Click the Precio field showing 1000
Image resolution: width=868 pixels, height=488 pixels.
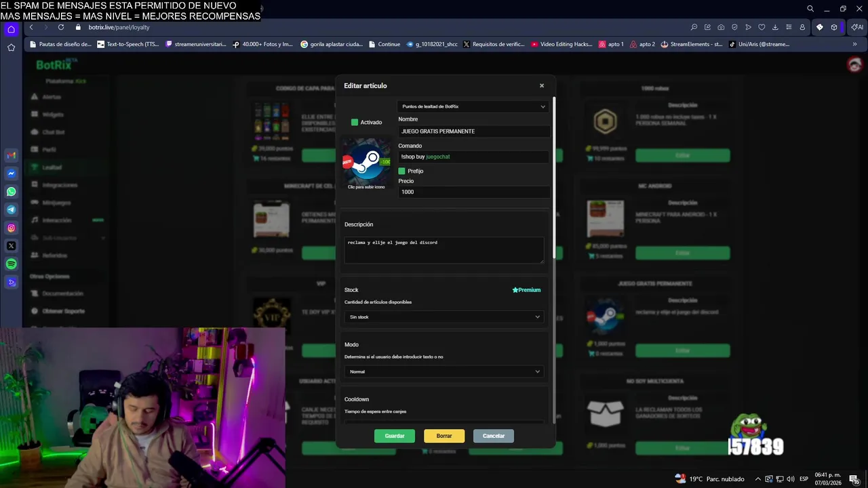pos(474,192)
